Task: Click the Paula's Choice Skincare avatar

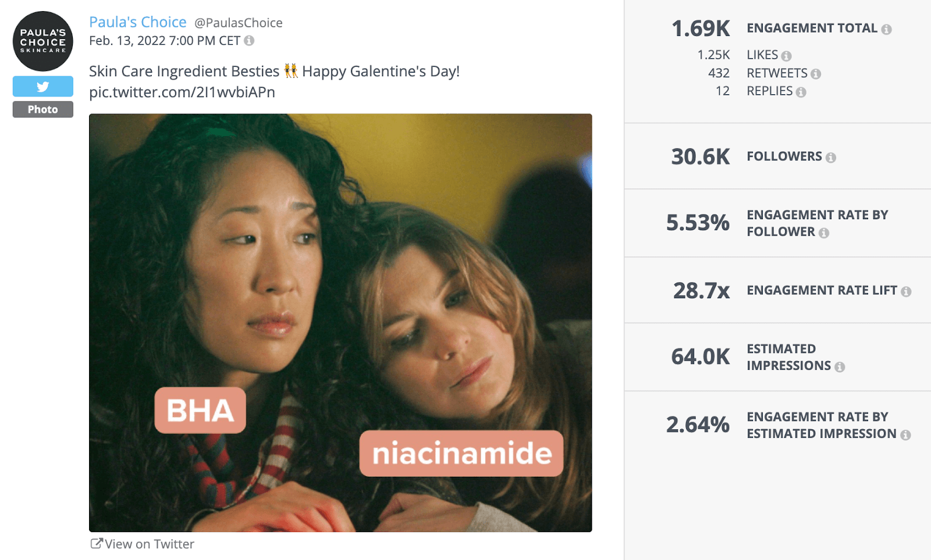Action: [42, 41]
